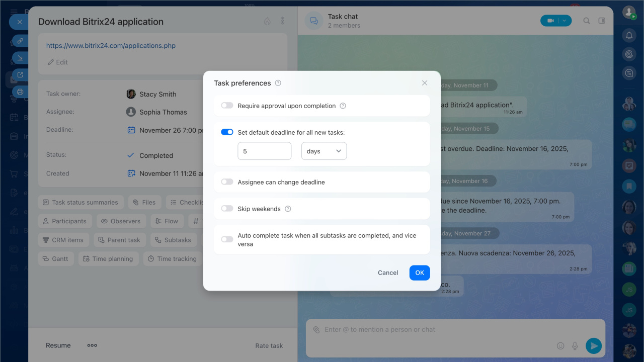
Task: Click the default deadline number field
Action: tap(264, 151)
